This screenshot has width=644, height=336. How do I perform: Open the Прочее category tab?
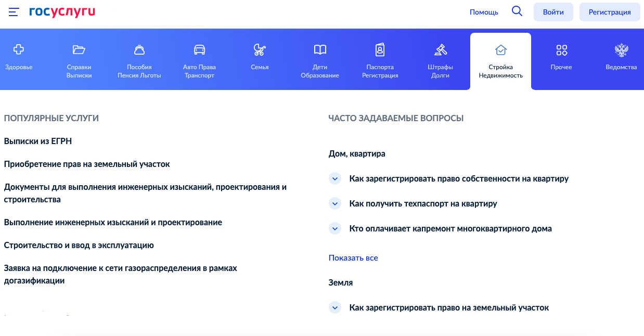(x=561, y=58)
